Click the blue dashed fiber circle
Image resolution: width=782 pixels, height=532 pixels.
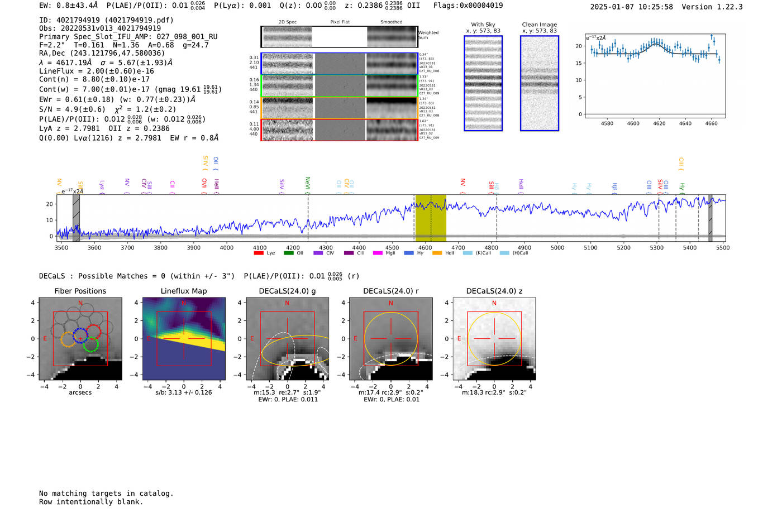point(80,336)
